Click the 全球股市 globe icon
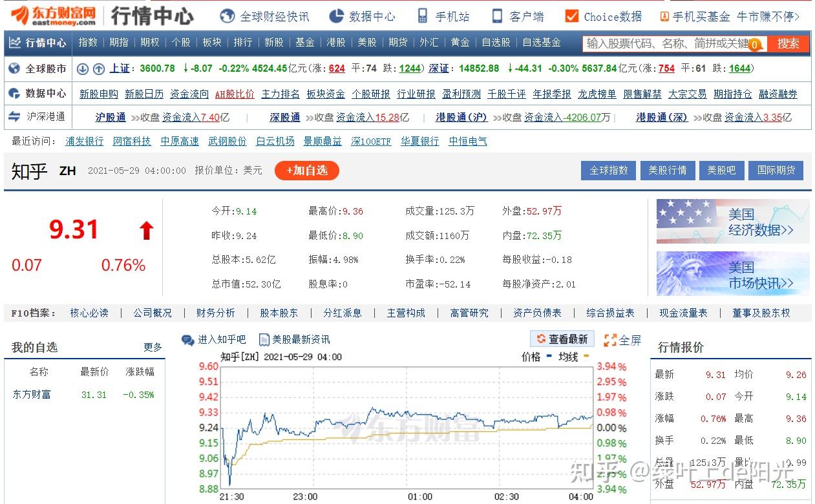 point(15,68)
